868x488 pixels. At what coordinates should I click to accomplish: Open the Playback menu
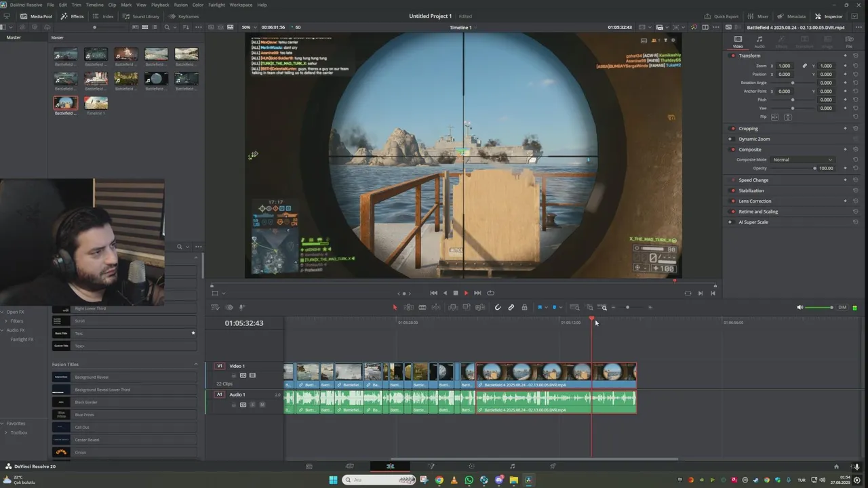click(160, 5)
